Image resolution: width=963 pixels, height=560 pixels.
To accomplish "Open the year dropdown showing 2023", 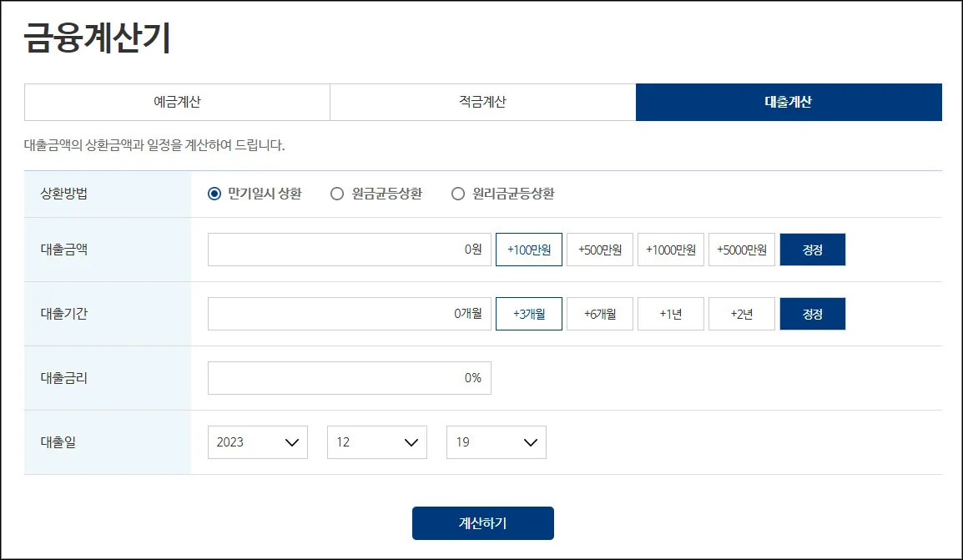I will [x=257, y=441].
